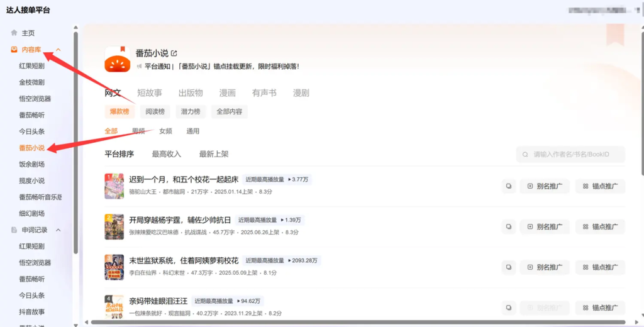Open cover thumbnail of 亲妈带娃眼泪汪汪 book
Image resolution: width=644 pixels, height=327 pixels.
coord(114,307)
